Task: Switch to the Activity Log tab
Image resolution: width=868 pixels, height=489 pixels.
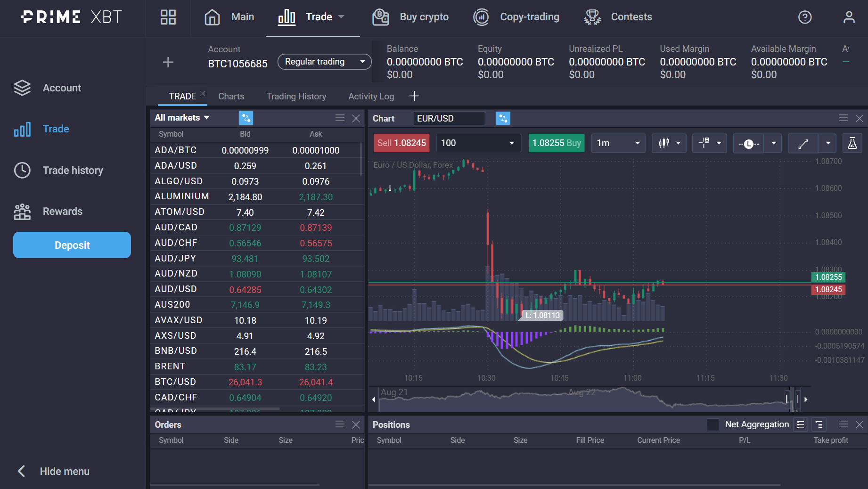Action: click(371, 96)
